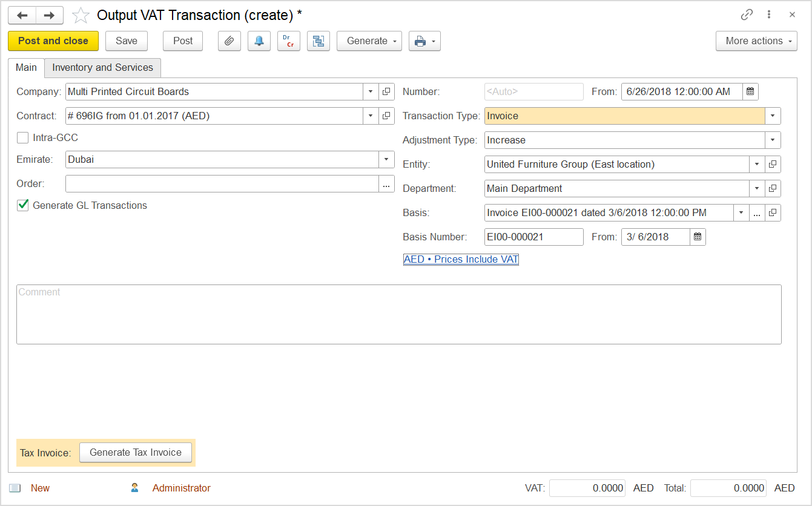The width and height of the screenshot is (812, 506).
Task: Uncheck Generate GL Transactions
Action: (x=23, y=206)
